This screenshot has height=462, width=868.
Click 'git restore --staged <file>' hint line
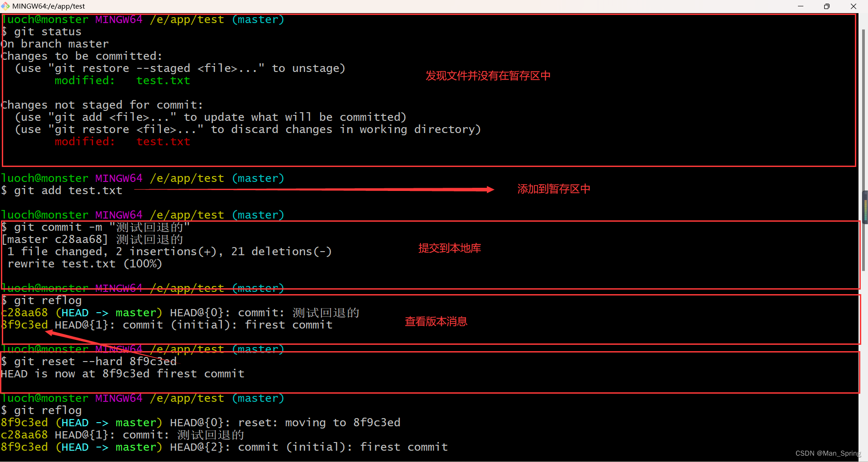(180, 68)
